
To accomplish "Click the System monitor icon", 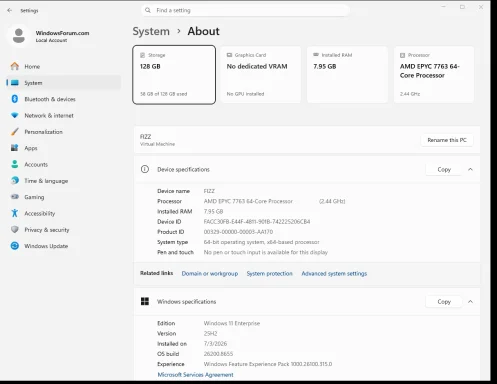I will point(15,83).
